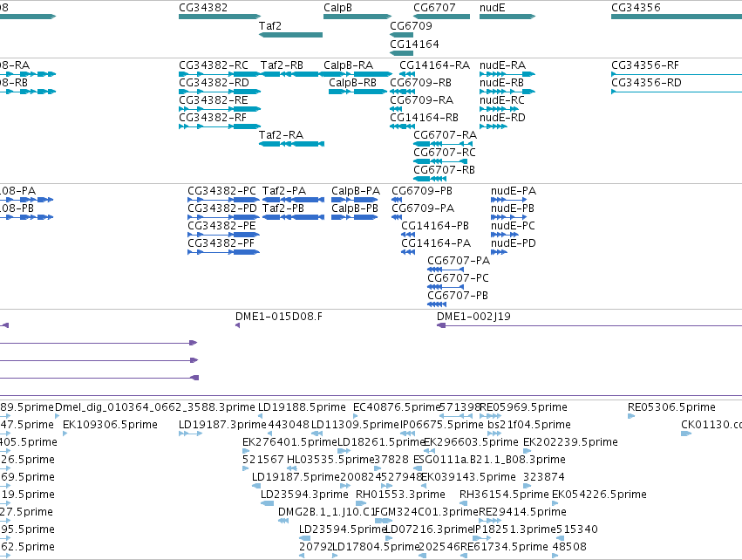Open transcript CG34382-RE
The width and height of the screenshot is (742, 560).
pos(214,100)
